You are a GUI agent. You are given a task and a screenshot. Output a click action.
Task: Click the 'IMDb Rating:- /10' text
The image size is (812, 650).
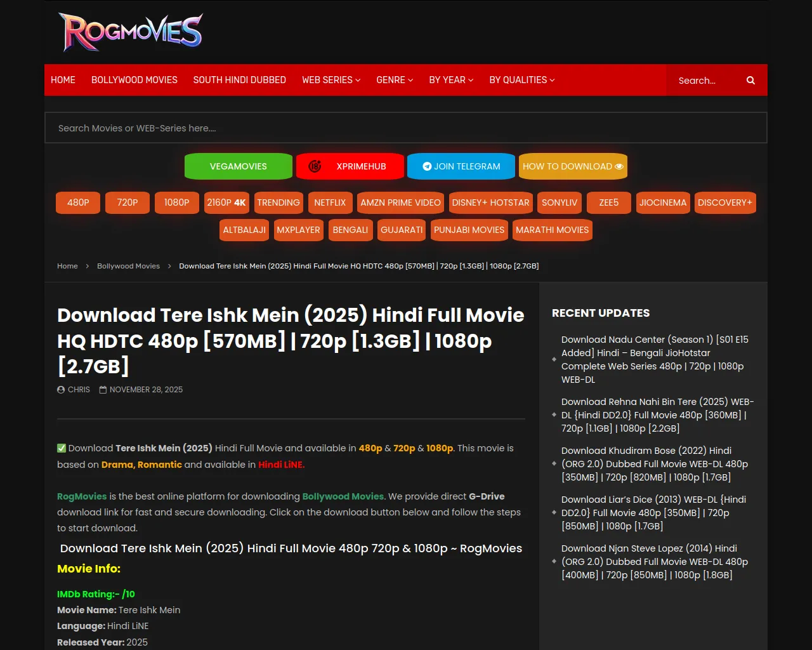click(96, 594)
